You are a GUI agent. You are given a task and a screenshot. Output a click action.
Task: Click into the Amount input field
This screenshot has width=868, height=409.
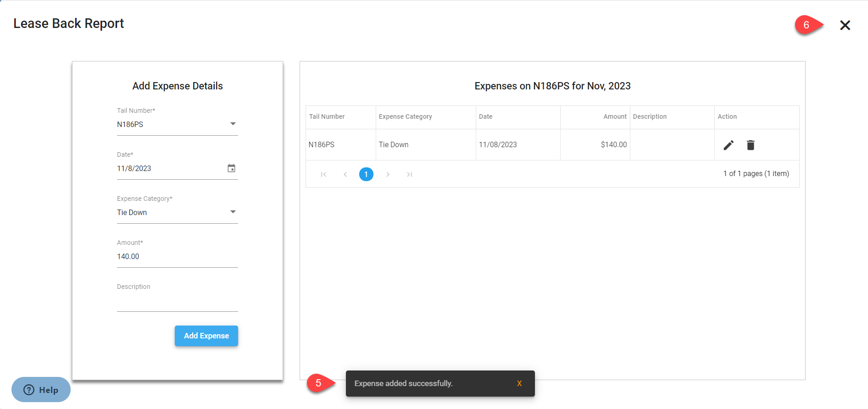tap(177, 257)
